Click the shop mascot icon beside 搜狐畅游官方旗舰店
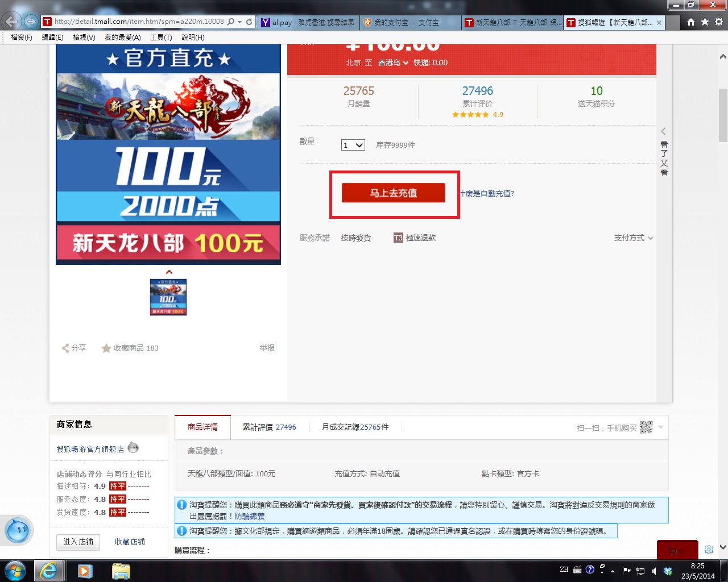 [x=133, y=448]
